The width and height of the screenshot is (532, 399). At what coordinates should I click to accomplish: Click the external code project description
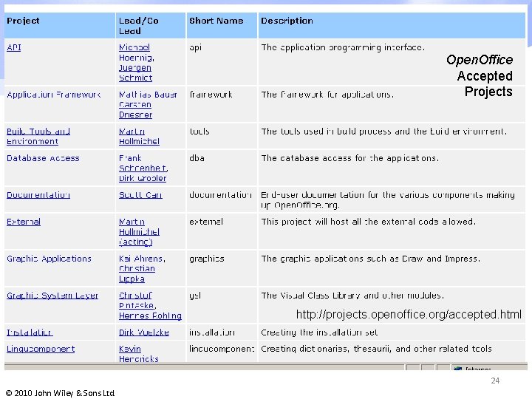(x=369, y=222)
